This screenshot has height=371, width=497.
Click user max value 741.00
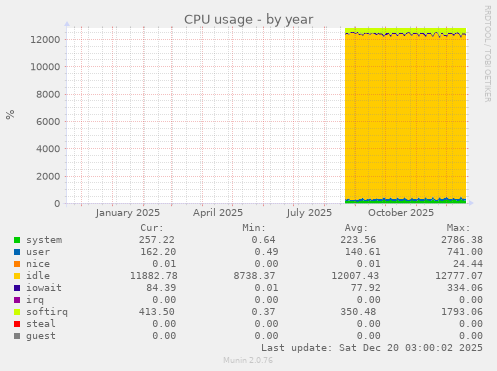465,252
